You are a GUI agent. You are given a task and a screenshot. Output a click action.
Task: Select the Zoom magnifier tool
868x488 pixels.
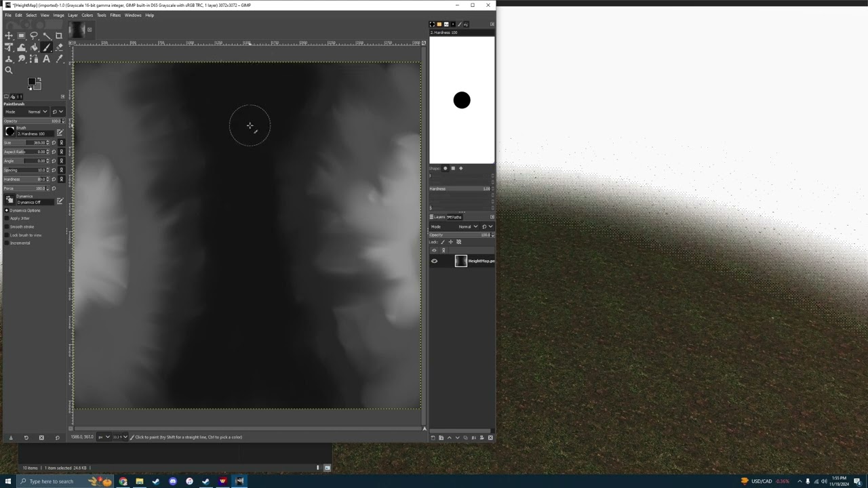[8, 70]
